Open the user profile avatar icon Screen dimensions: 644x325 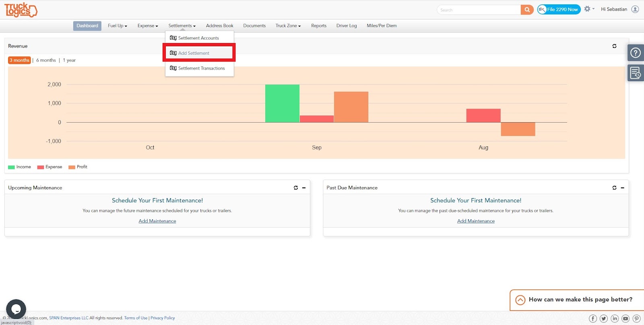click(635, 9)
